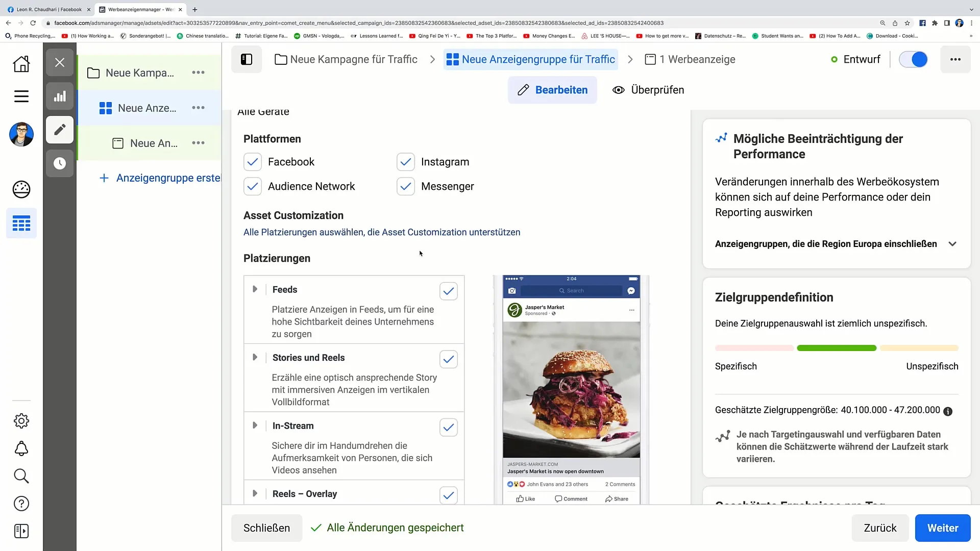980x551 pixels.
Task: Show more bookmarks chevron in bookmarks bar
Action: click(971, 36)
